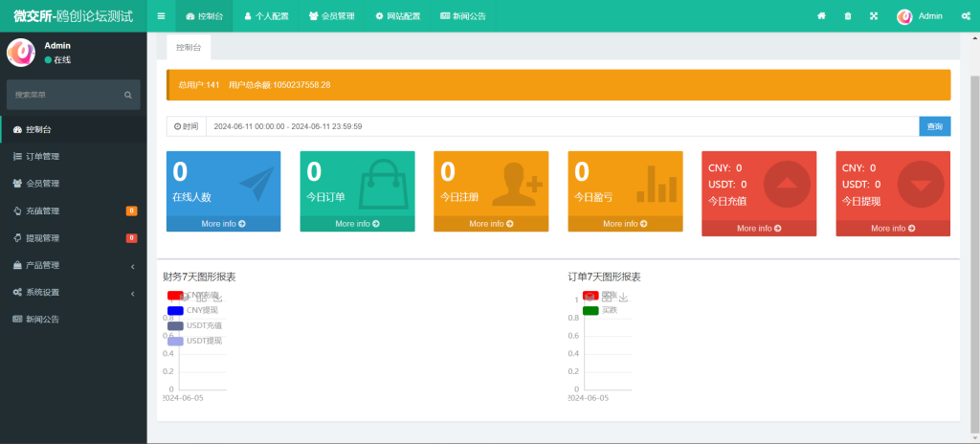980x444 pixels.
Task: Click the 用户总余额 value in the banner
Action: point(279,85)
